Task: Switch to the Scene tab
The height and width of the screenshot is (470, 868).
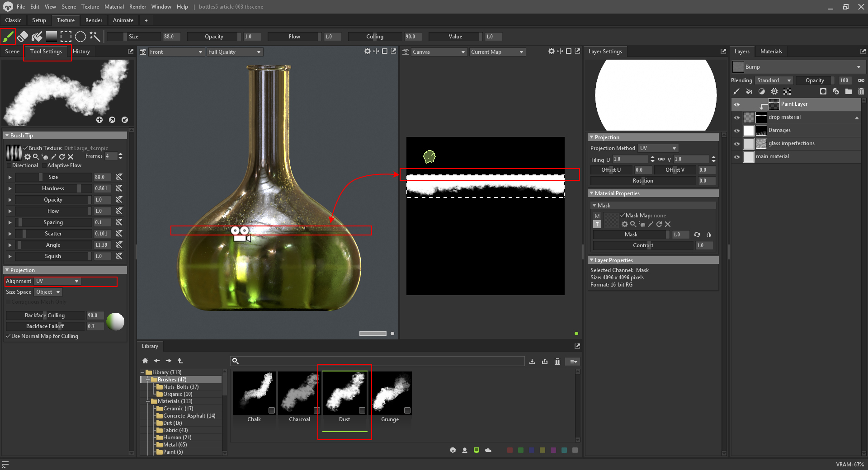Action: coord(12,52)
